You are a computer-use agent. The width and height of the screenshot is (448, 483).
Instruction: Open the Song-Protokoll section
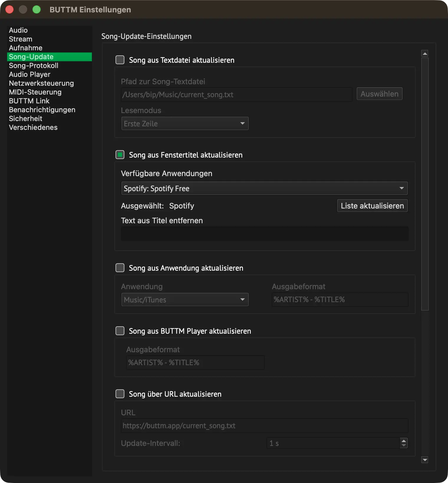pos(49,66)
